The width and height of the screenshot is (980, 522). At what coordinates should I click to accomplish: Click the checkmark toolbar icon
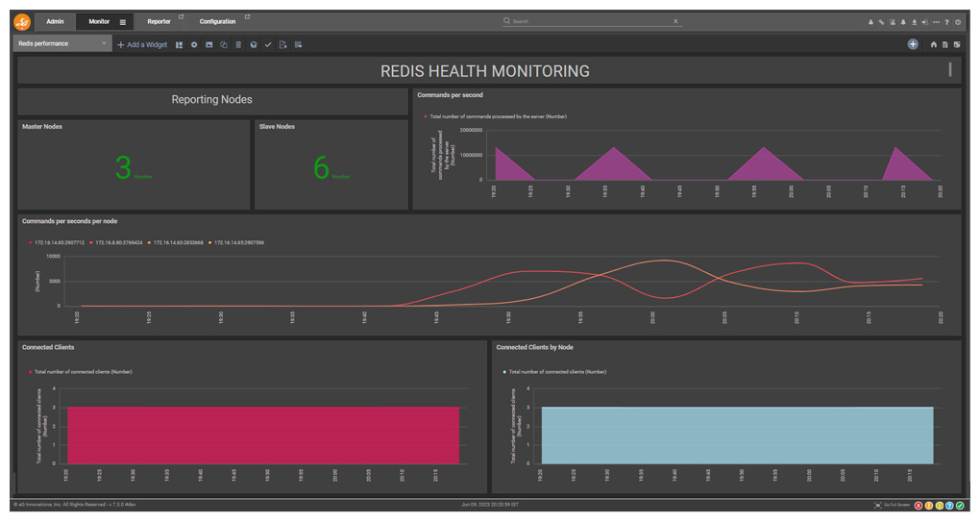pyautogui.click(x=268, y=45)
